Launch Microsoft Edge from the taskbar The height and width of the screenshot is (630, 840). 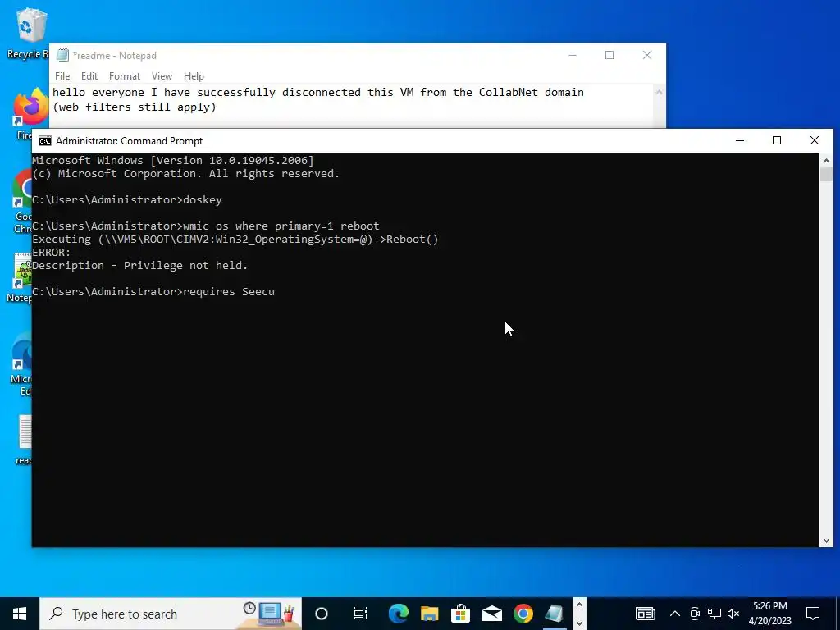pyautogui.click(x=398, y=614)
